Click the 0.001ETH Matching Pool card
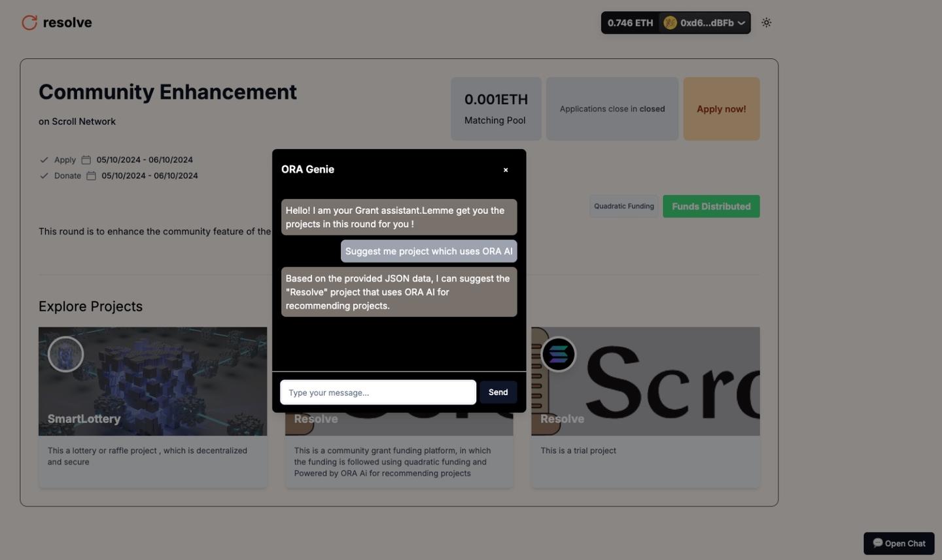The image size is (942, 560). click(x=496, y=109)
